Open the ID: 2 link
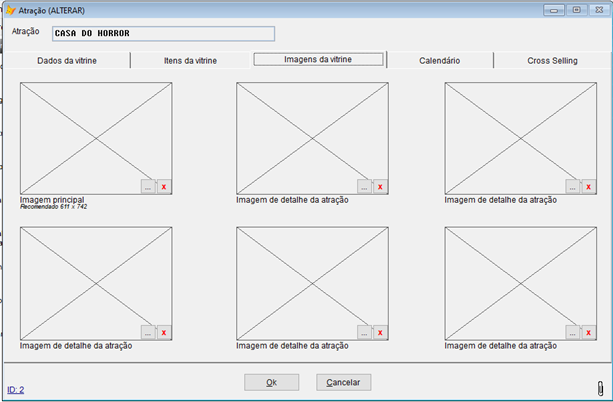 tap(16, 390)
